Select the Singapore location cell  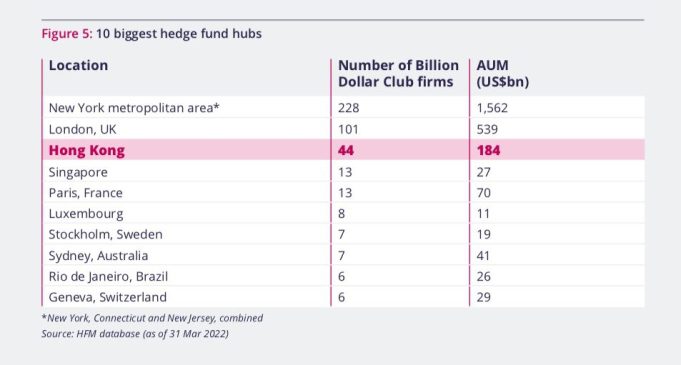point(78,172)
